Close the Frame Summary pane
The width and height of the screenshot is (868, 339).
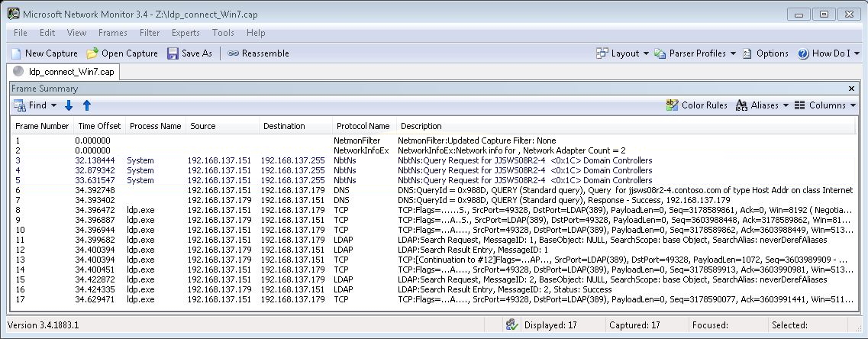pyautogui.click(x=851, y=89)
